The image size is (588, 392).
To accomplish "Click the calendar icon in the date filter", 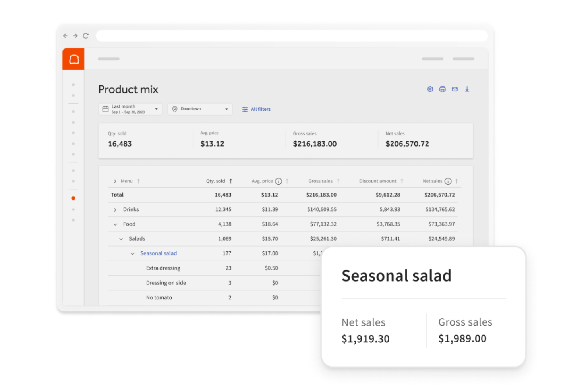I will [x=105, y=108].
